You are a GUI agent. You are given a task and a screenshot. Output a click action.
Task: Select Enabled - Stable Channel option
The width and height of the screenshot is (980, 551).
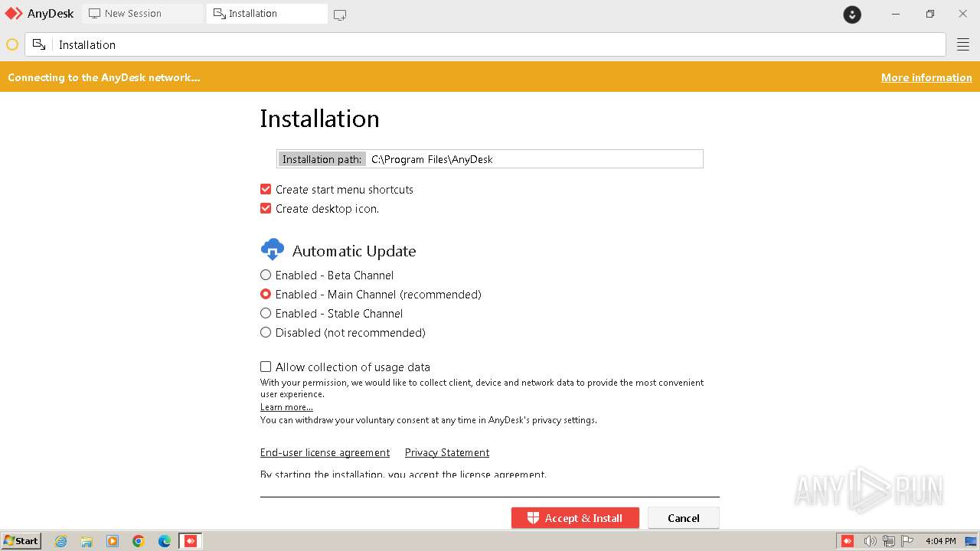pos(266,313)
